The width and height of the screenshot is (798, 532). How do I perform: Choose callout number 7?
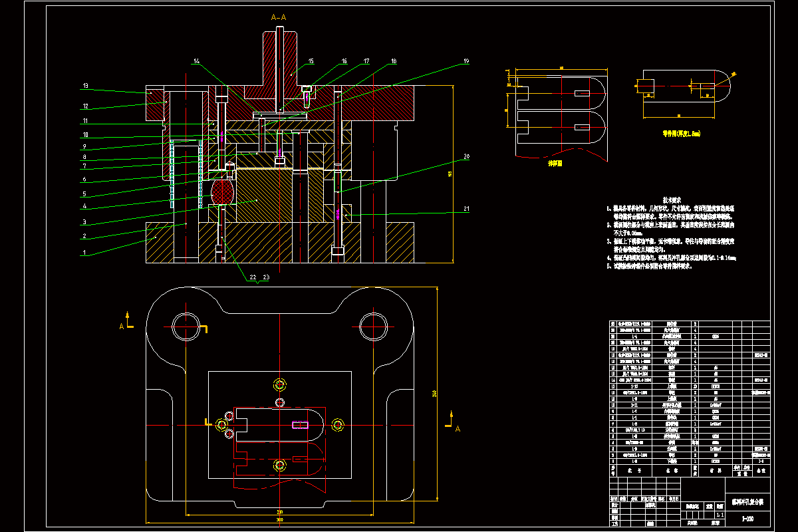[84, 166]
